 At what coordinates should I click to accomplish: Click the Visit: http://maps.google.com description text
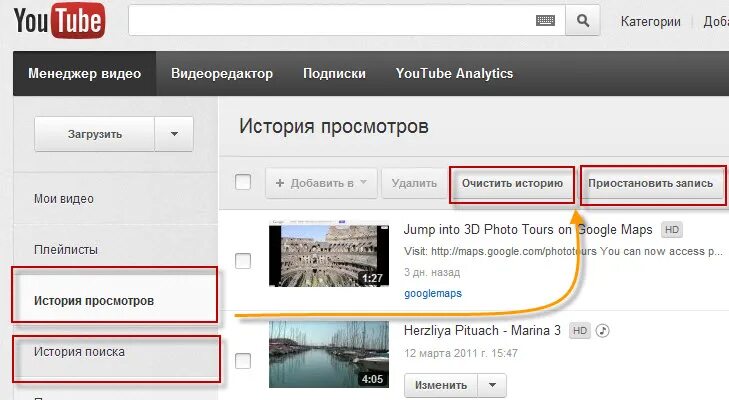(563, 252)
